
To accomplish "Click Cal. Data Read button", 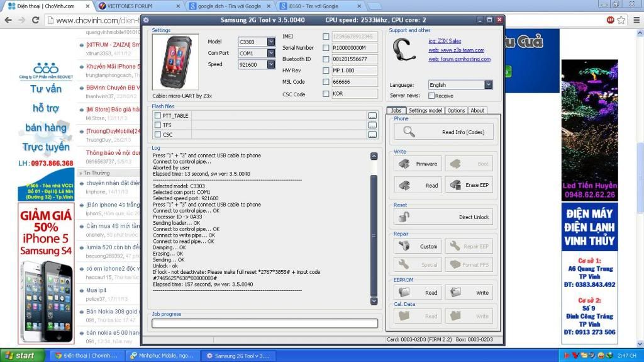I will coord(418,316).
